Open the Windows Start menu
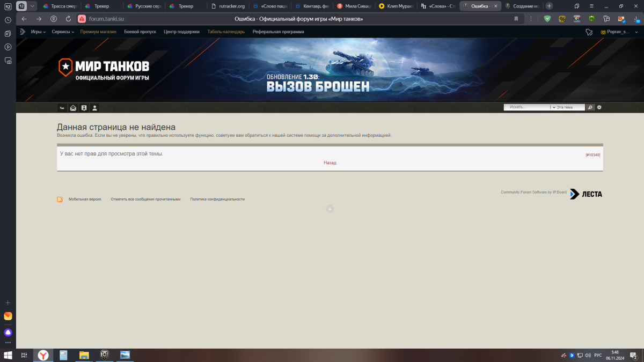The width and height of the screenshot is (644, 362). pos(8,355)
